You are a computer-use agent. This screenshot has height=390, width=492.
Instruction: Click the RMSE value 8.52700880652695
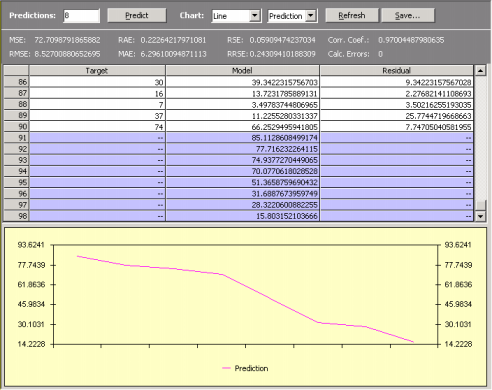67,54
